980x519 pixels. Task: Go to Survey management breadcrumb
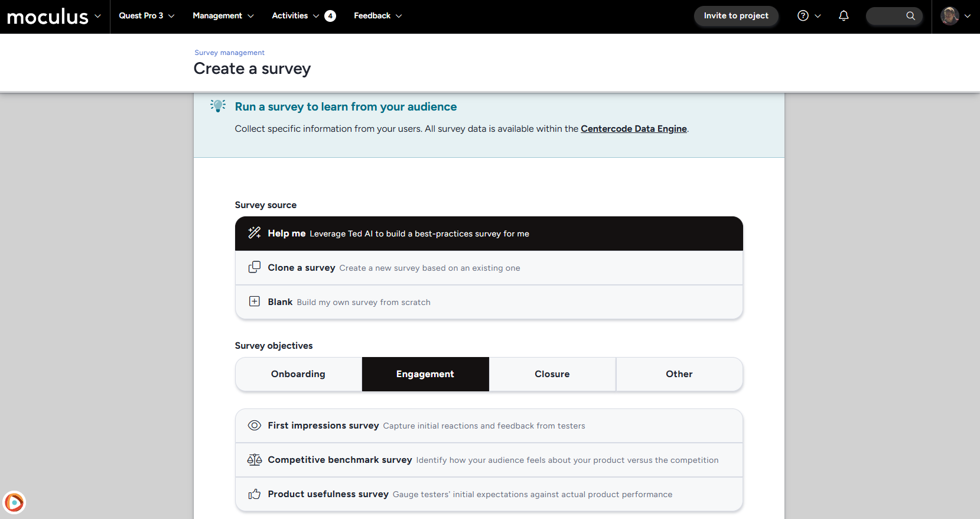pyautogui.click(x=229, y=53)
